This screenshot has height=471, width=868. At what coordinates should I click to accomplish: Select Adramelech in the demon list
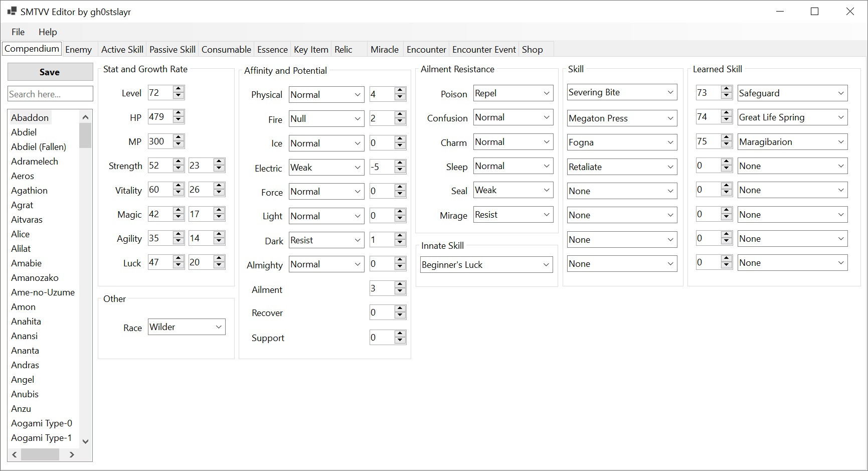pos(35,161)
